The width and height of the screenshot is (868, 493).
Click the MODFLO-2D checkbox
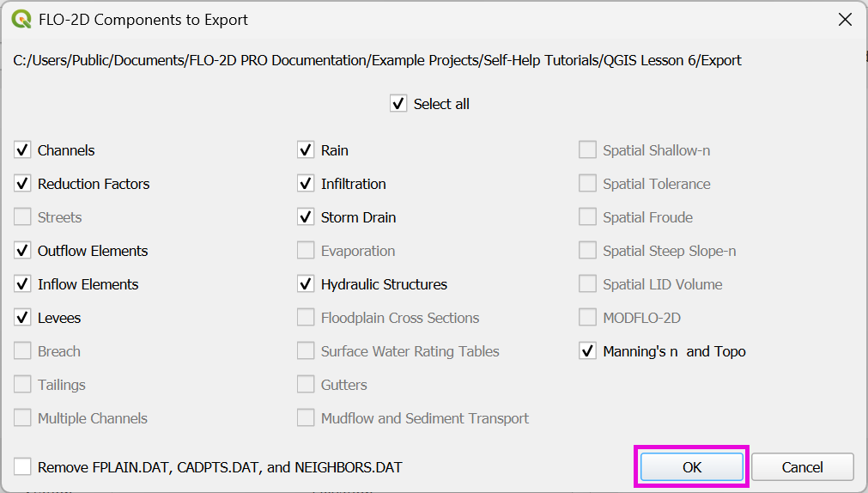point(587,318)
